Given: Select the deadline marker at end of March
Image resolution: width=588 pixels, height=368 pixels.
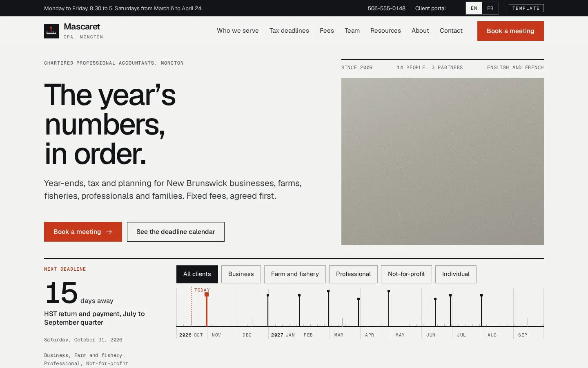Looking at the screenshot, I should click(x=359, y=312).
